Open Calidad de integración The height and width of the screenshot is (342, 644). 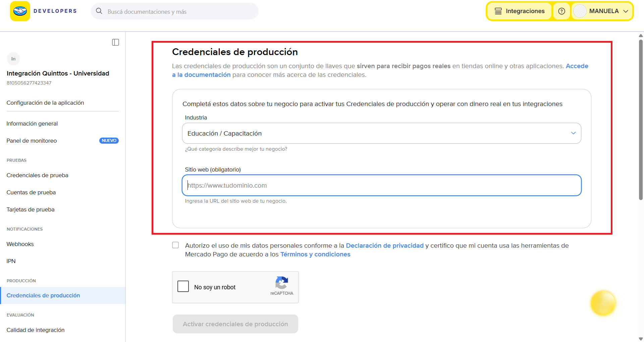click(x=36, y=330)
